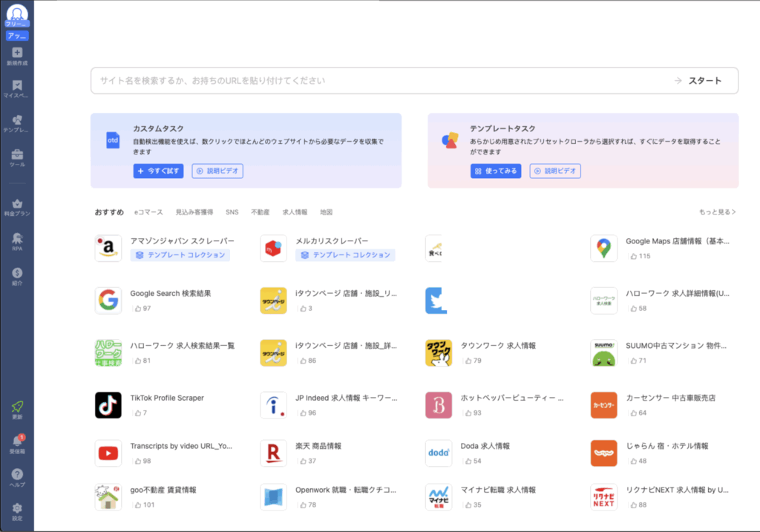This screenshot has width=760, height=532.
Task: Click the 新規作成 (New) icon in the sidebar
Action: click(17, 53)
